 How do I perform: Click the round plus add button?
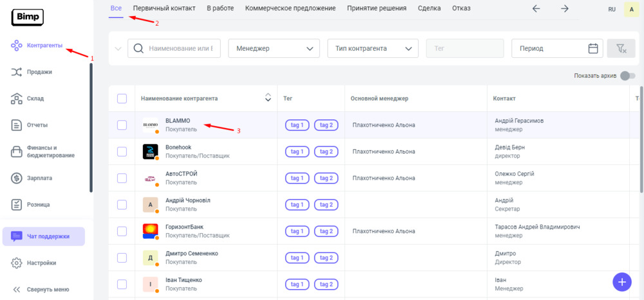(x=621, y=282)
